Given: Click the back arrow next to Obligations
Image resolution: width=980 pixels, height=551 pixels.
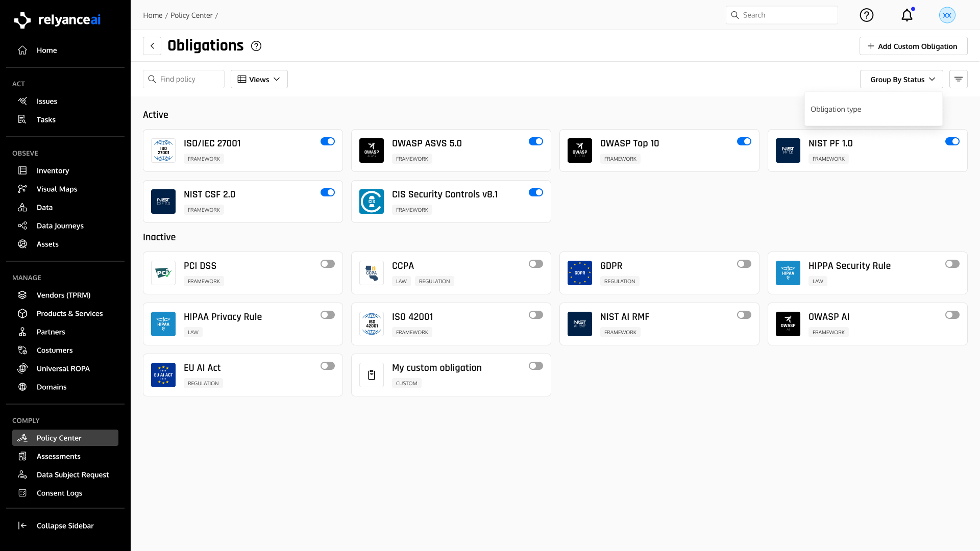Looking at the screenshot, I should tap(152, 46).
